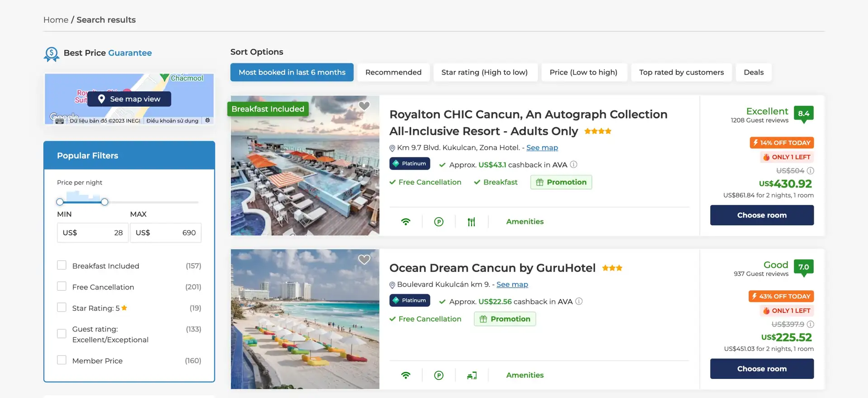Tick the Star Rating: 5 filter

pyautogui.click(x=62, y=308)
